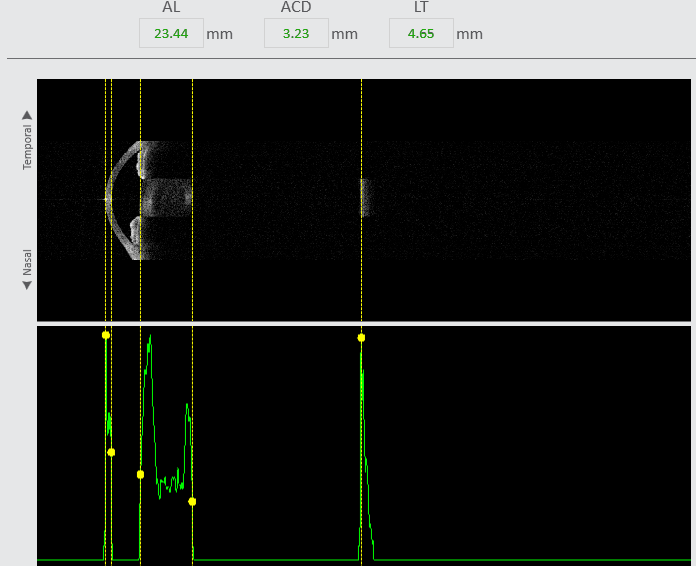Select the anterior cornea peak marker dot
The height and width of the screenshot is (566, 696).
pyautogui.click(x=106, y=335)
